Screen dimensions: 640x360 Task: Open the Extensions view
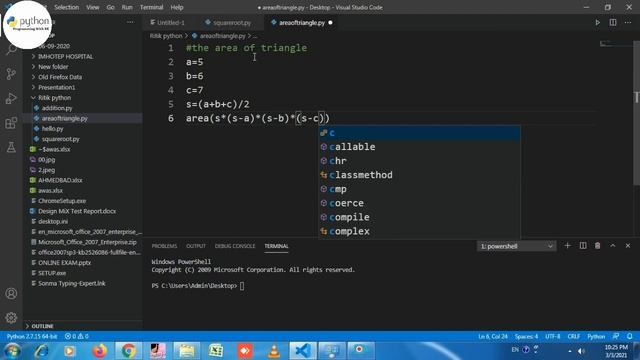[11, 123]
